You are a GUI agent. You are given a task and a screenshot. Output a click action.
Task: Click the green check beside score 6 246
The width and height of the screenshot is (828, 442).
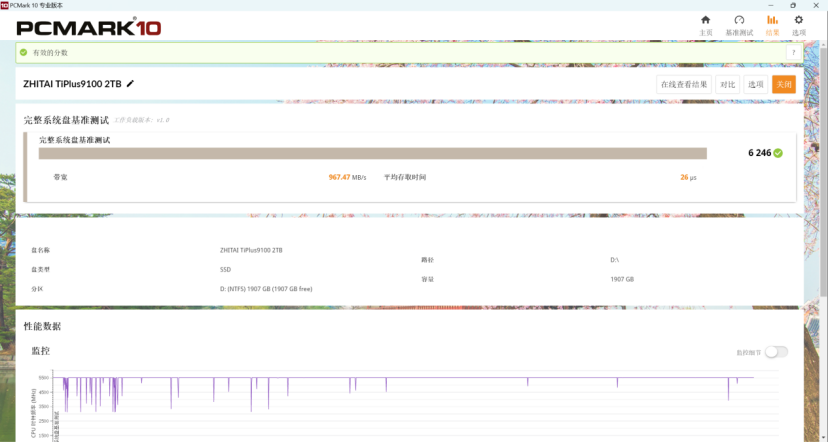pos(778,153)
